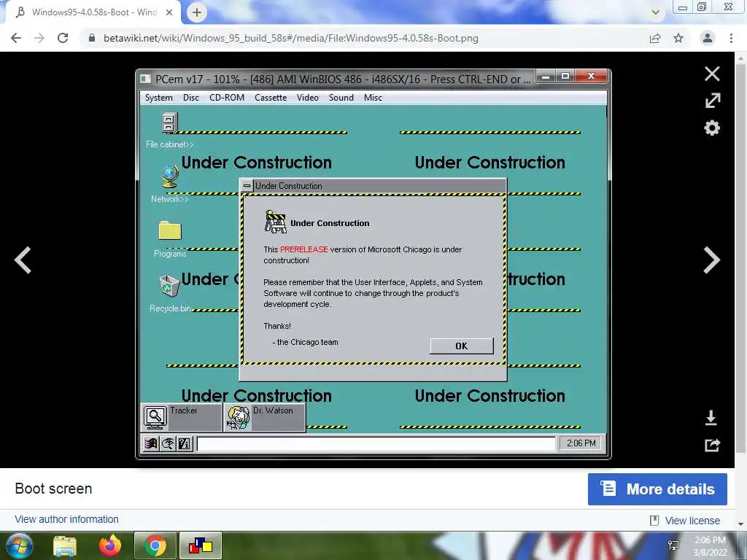The width and height of the screenshot is (747, 560).
Task: Open a new browser tab
Action: (197, 12)
